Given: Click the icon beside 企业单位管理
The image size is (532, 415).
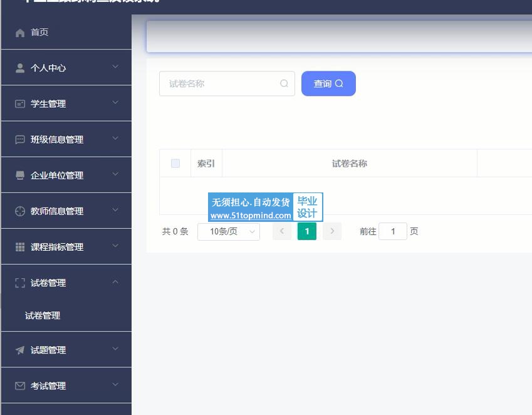Looking at the screenshot, I should pyautogui.click(x=20, y=176).
